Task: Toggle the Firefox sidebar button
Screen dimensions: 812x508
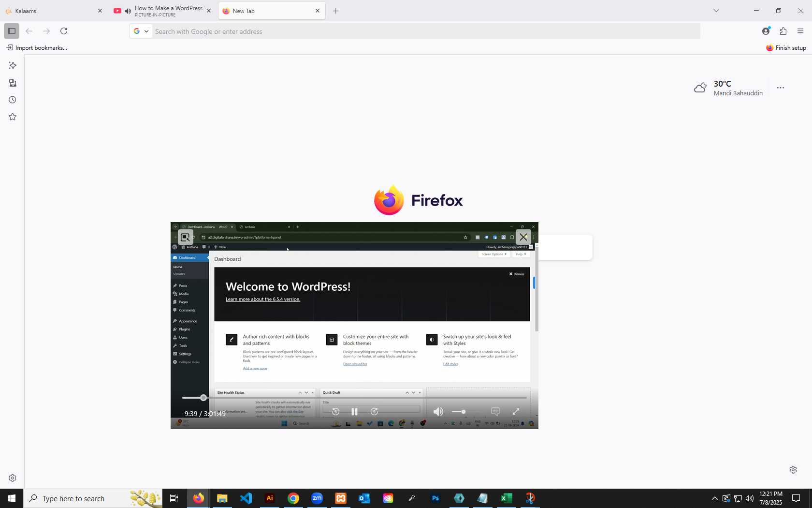Action: click(x=12, y=31)
